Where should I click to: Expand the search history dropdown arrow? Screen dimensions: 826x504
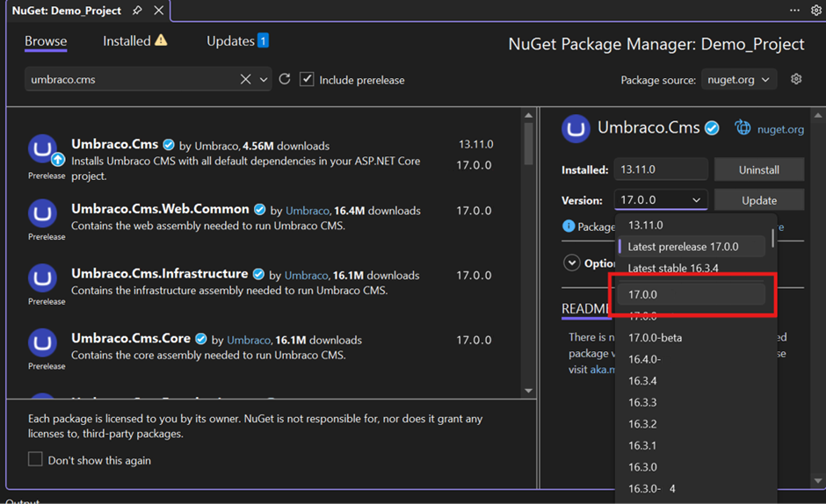pos(264,79)
